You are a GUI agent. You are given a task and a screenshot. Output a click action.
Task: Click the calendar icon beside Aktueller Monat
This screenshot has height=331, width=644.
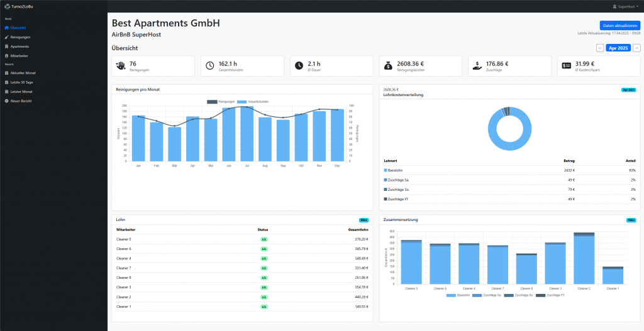coord(7,73)
